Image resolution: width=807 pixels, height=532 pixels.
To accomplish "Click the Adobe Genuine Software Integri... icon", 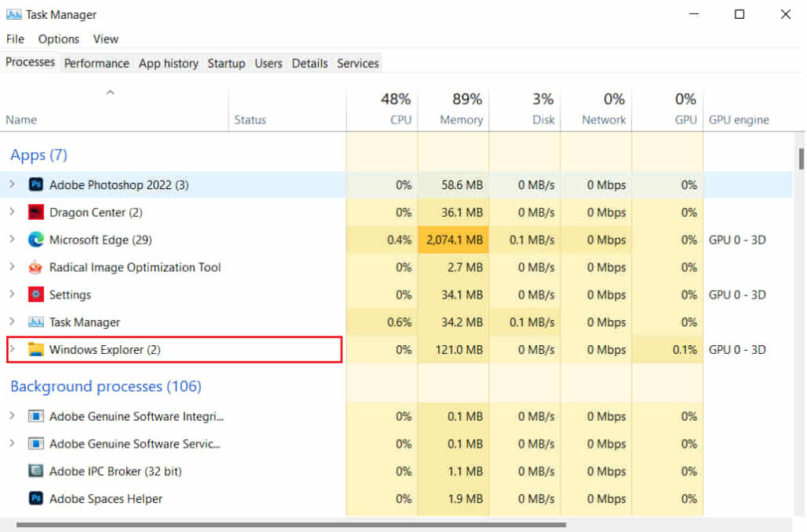I will coord(35,415).
